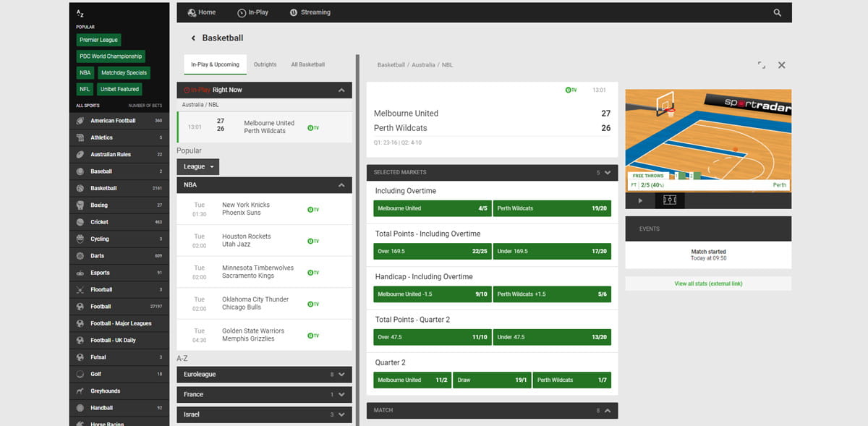Click the search magnifier icon
The width and height of the screenshot is (868, 426).
pos(778,12)
